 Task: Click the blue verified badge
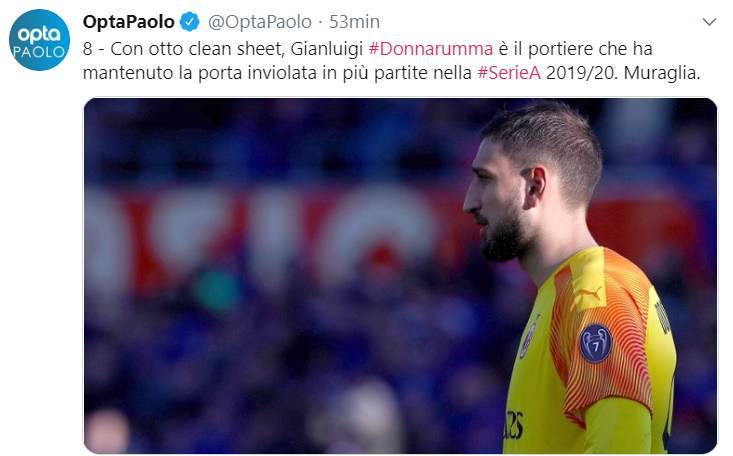point(190,22)
